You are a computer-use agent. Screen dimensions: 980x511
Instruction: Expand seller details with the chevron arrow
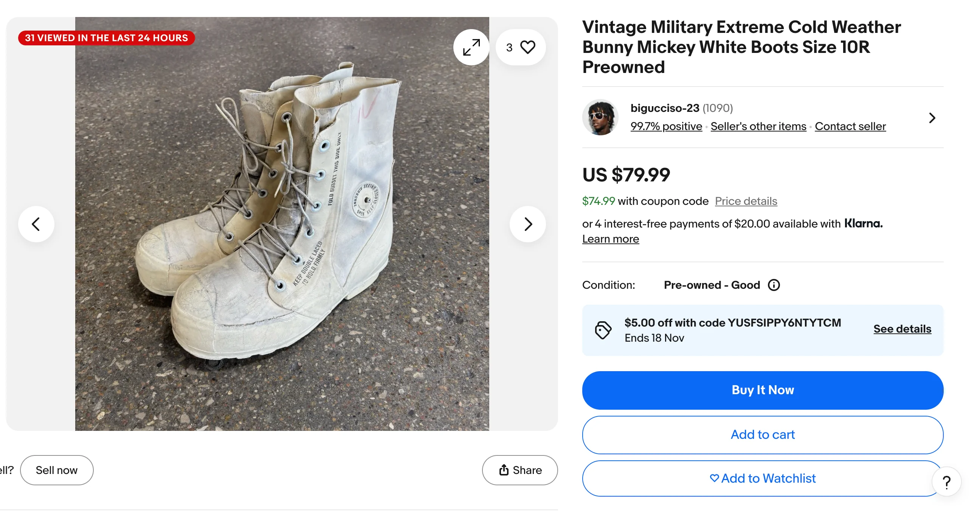pos(932,118)
